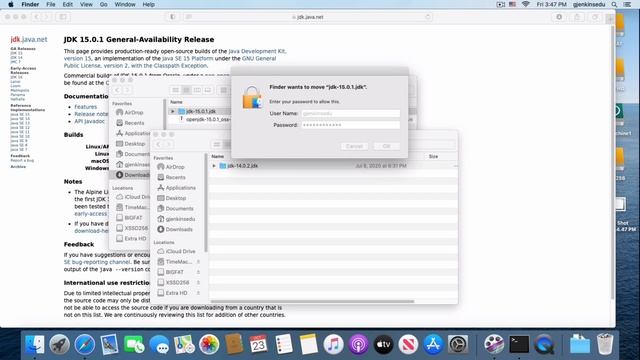Image resolution: width=640 pixels, height=360 pixels.
Task: Open the Apple menu
Action: pos(11,4)
